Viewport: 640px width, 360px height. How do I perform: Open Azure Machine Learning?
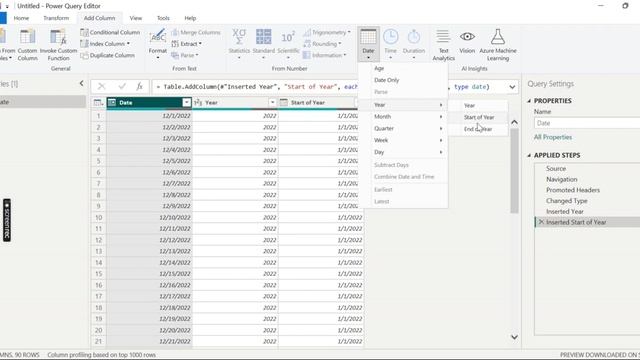pos(498,45)
